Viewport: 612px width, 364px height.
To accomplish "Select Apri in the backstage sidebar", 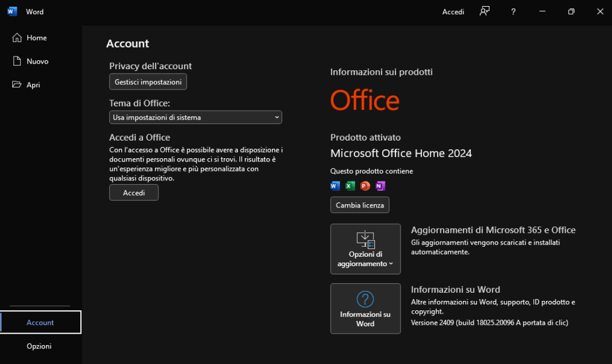I will click(40, 85).
